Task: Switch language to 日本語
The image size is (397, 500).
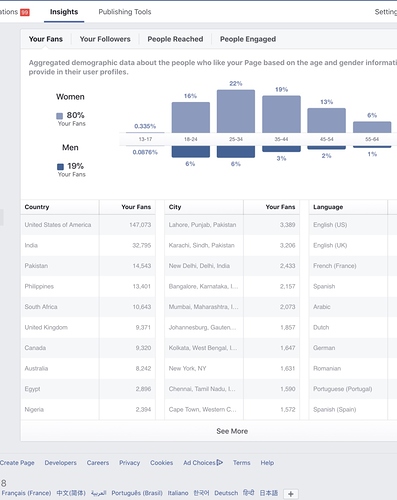Action: coord(269,493)
